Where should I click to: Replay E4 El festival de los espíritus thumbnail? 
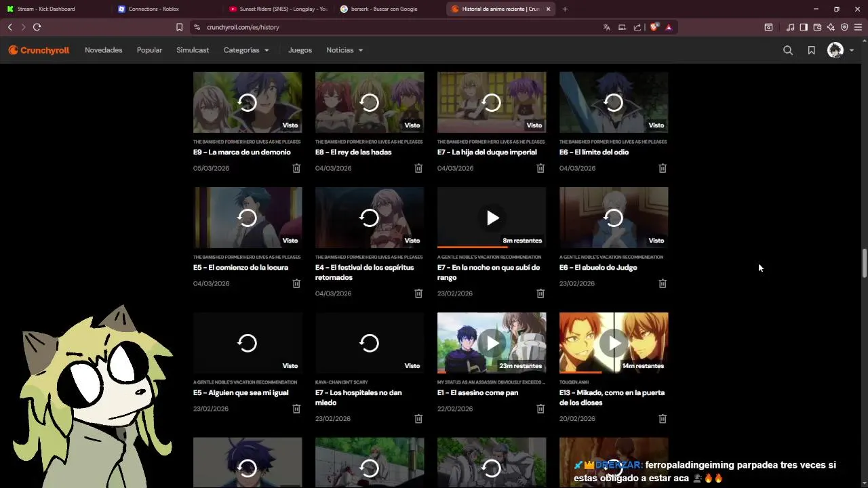pyautogui.click(x=370, y=218)
